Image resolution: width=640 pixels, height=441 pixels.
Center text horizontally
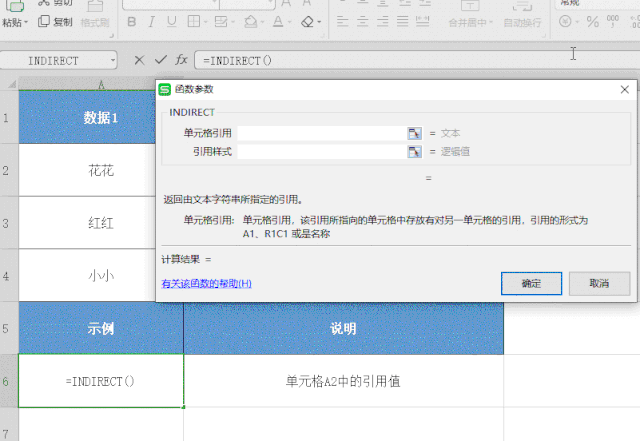pyautogui.click(x=362, y=22)
